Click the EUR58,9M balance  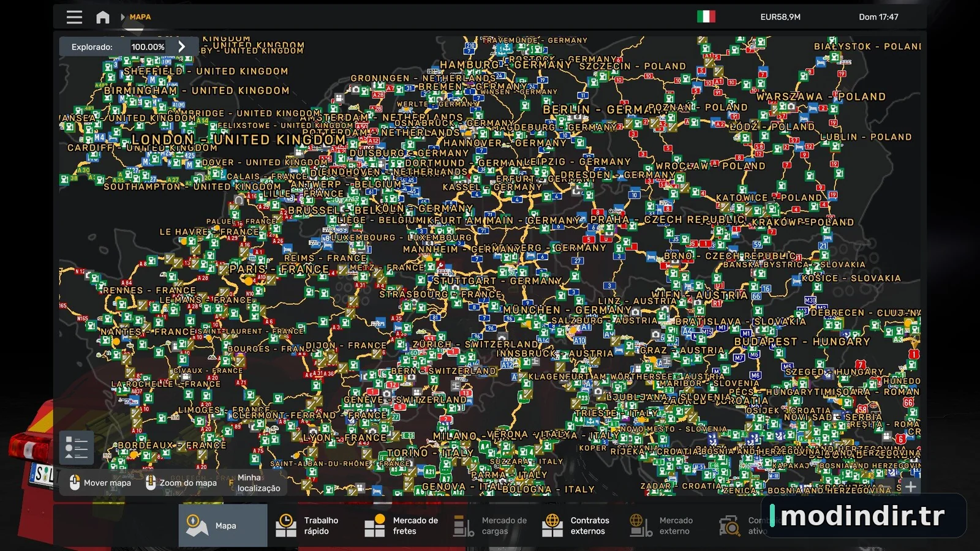click(x=780, y=17)
